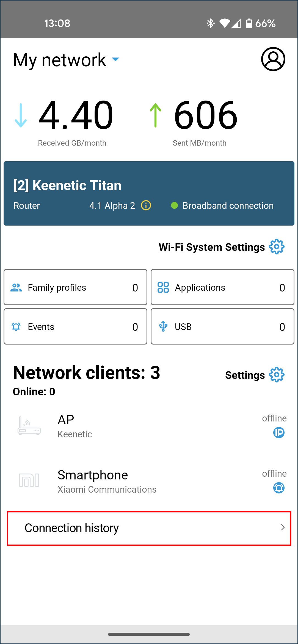Open Network clients Settings gear icon
Screen dimensions: 298x644
point(277,375)
